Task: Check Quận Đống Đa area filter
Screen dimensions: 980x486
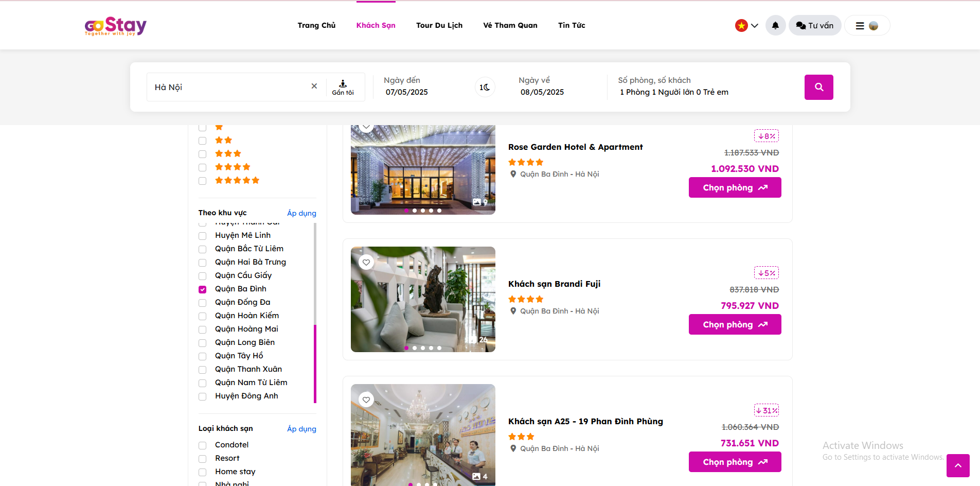Action: pos(203,303)
